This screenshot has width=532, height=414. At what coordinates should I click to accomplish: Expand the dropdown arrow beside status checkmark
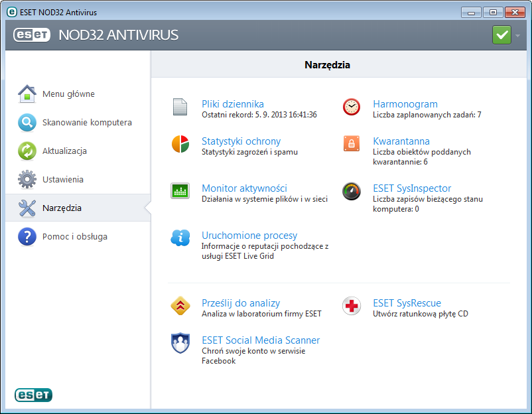pyautogui.click(x=518, y=35)
